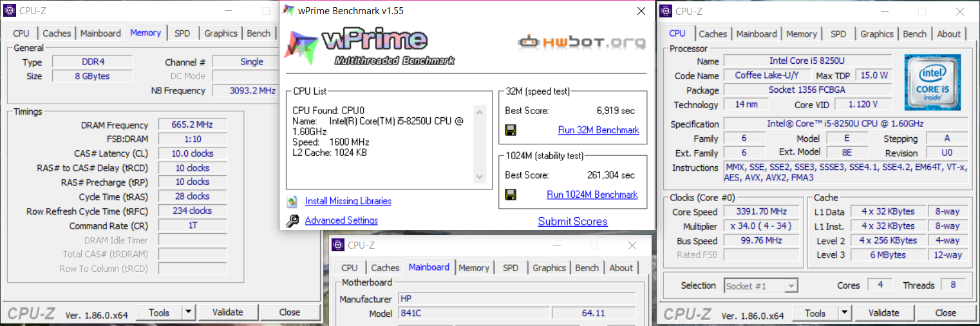Open Advanced Settings link
The image size is (980, 326).
click(341, 220)
